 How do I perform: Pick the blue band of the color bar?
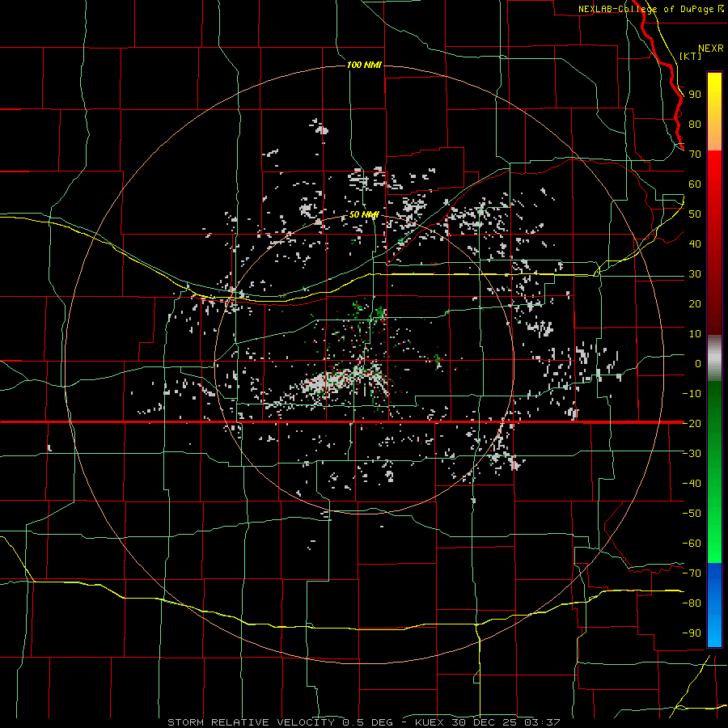point(714,605)
